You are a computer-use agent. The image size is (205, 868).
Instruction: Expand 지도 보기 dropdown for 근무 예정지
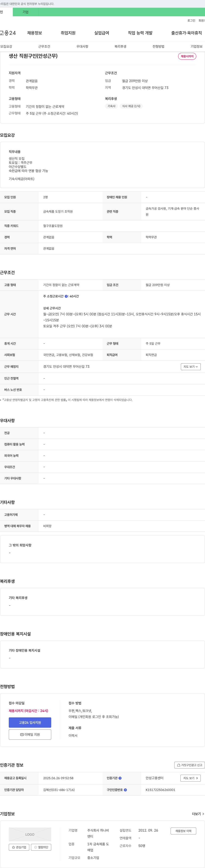pos(190,367)
